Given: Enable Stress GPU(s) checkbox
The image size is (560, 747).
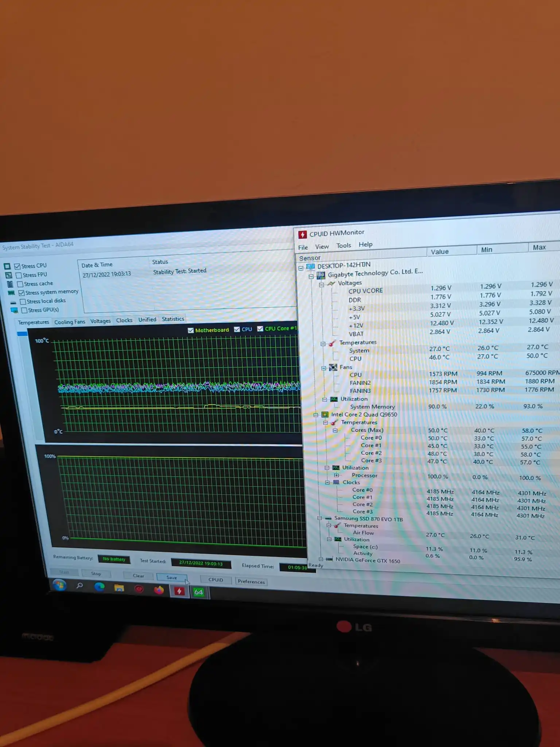Looking at the screenshot, I should (x=24, y=310).
